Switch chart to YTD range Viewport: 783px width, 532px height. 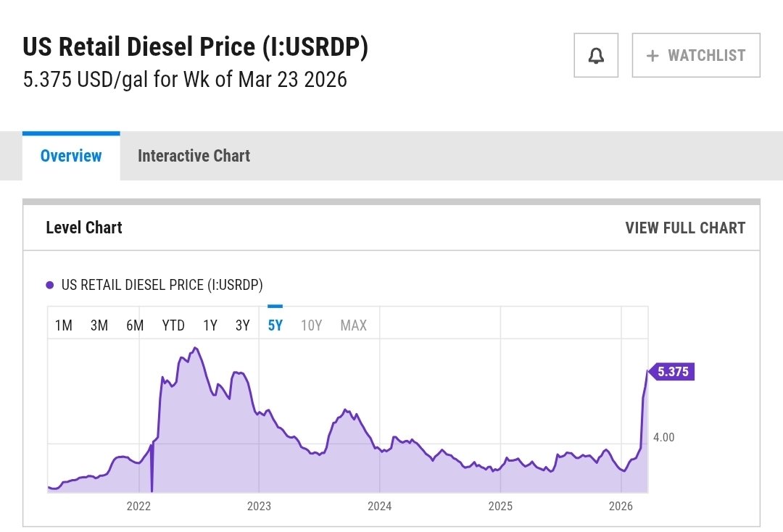coord(173,325)
